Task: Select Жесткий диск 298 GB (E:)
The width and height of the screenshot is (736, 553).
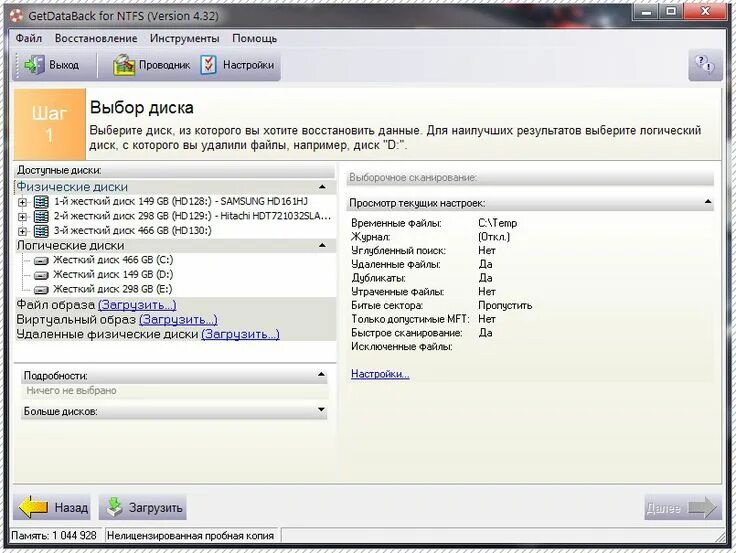Action: pos(113,289)
